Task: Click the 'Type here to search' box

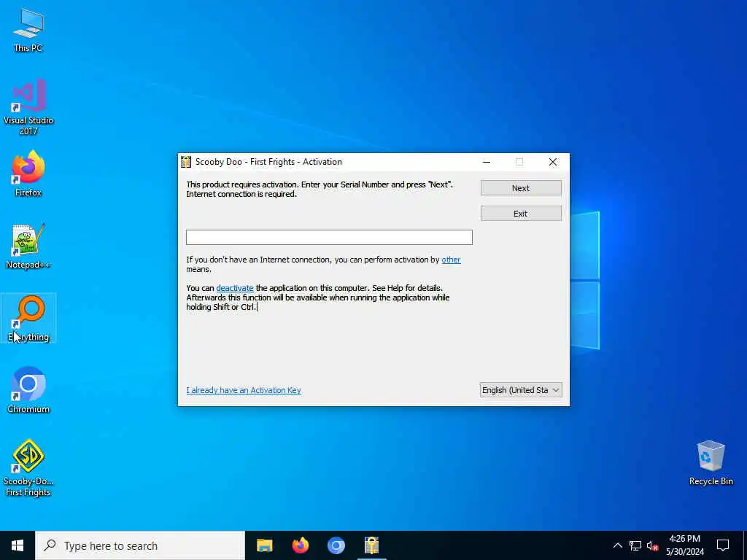Action: point(140,545)
